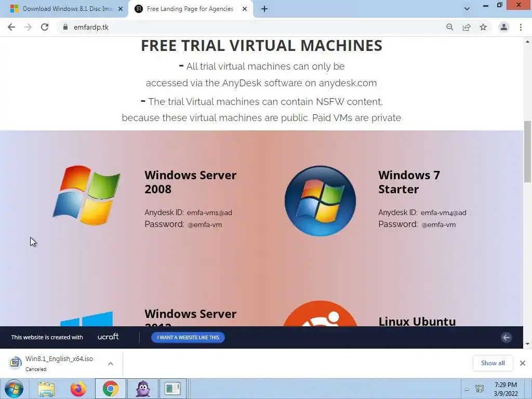This screenshot has width=532, height=399.
Task: Click the Windows Server 2008 logo
Action: (87, 195)
